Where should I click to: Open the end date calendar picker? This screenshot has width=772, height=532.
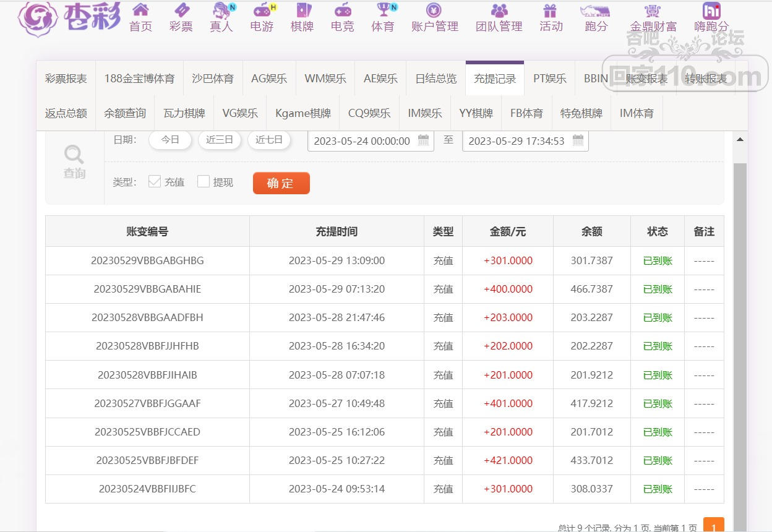click(x=578, y=140)
